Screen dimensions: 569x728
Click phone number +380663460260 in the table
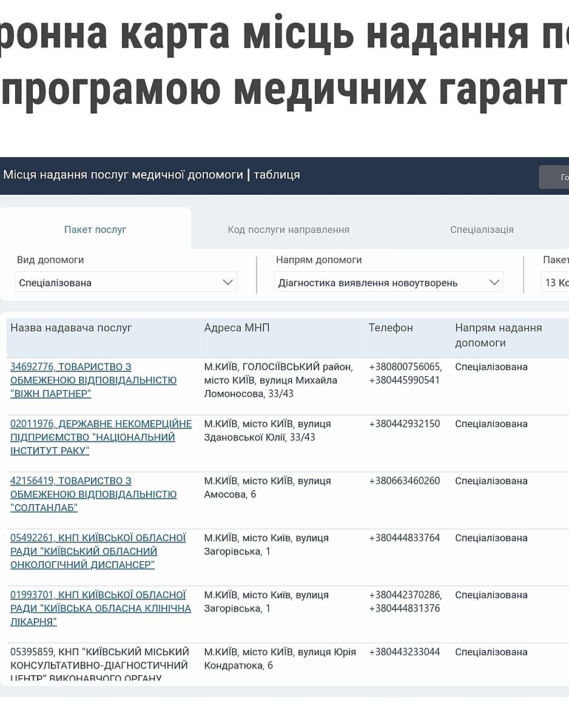(x=405, y=481)
